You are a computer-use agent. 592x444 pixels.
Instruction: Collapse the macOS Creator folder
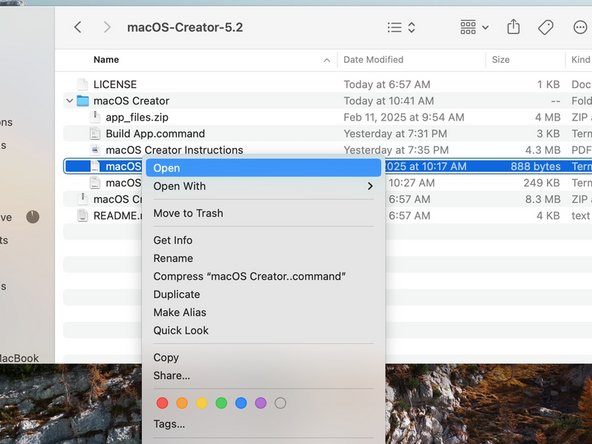point(69,101)
